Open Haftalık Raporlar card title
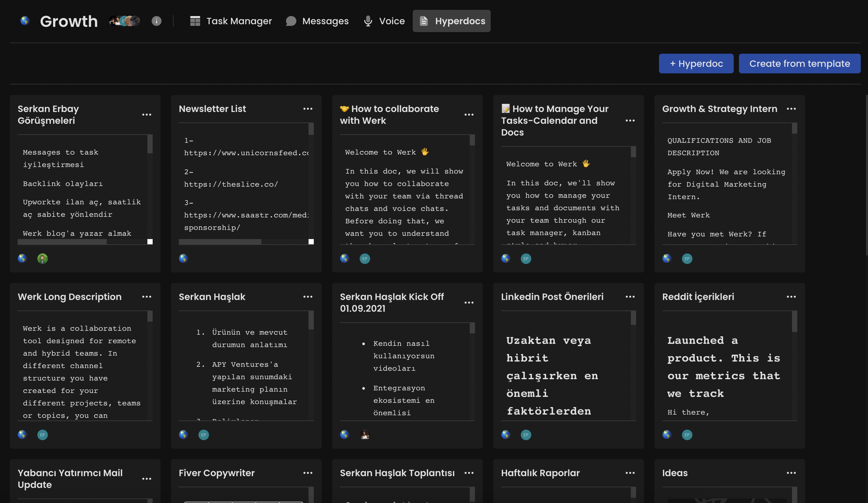 (x=540, y=473)
